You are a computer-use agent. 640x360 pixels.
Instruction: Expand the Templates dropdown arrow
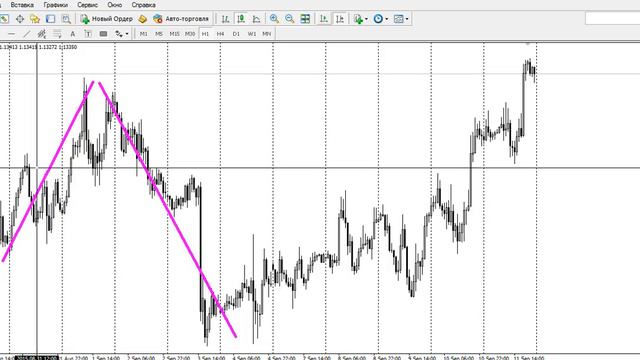coord(407,19)
